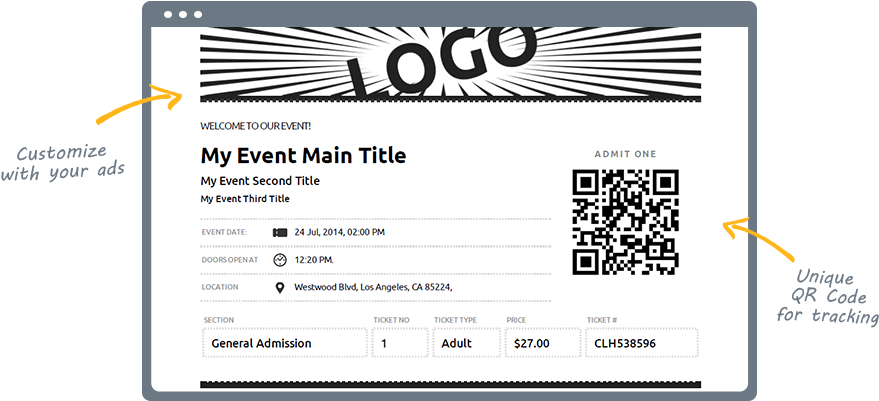The image size is (879, 401).
Task: Click the second window dot in title bar
Action: coord(183,15)
